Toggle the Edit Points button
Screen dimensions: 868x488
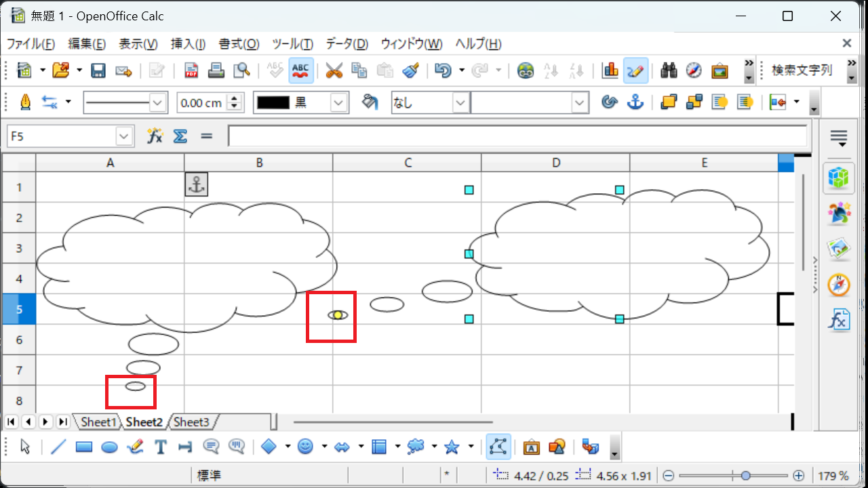coord(498,447)
